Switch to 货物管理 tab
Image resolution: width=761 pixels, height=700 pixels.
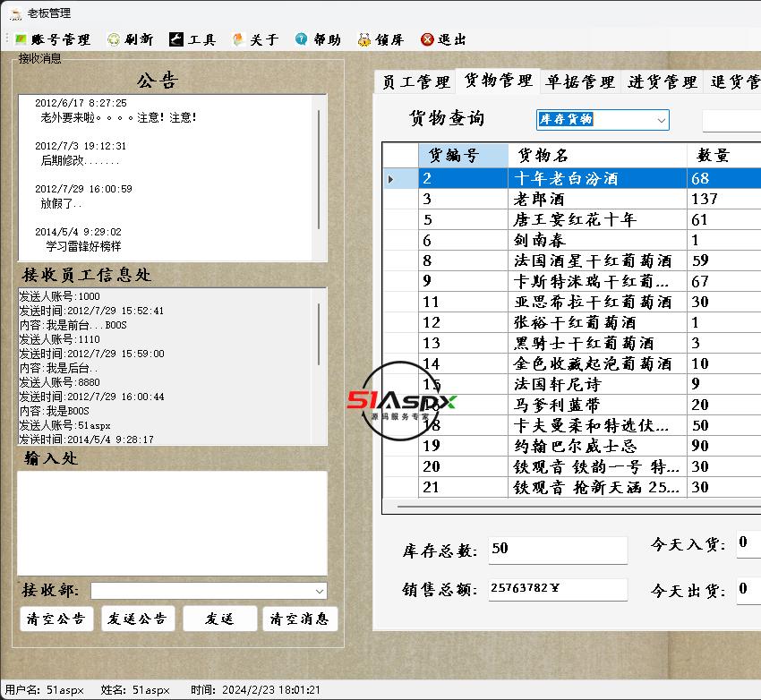[499, 81]
